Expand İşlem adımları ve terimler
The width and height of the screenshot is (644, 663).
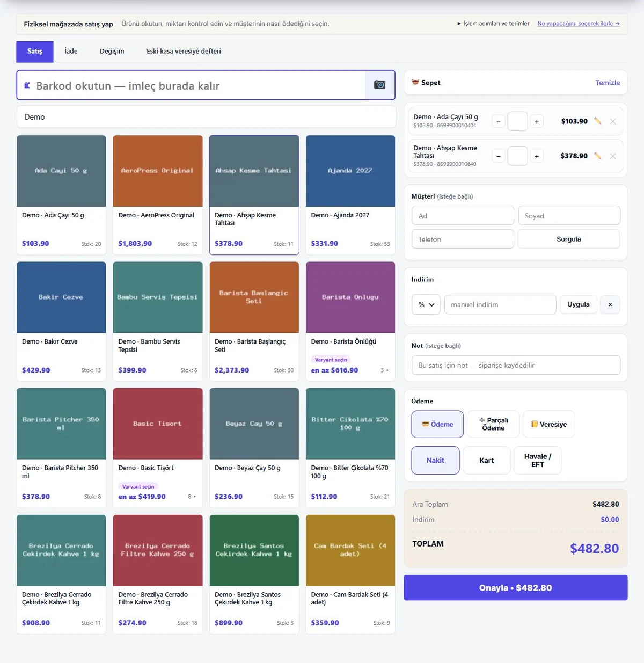pyautogui.click(x=493, y=24)
